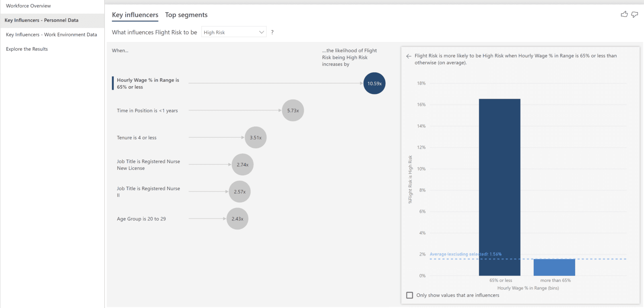This screenshot has height=308, width=644.
Task: Click the question mark help icon
Action: pos(272,32)
